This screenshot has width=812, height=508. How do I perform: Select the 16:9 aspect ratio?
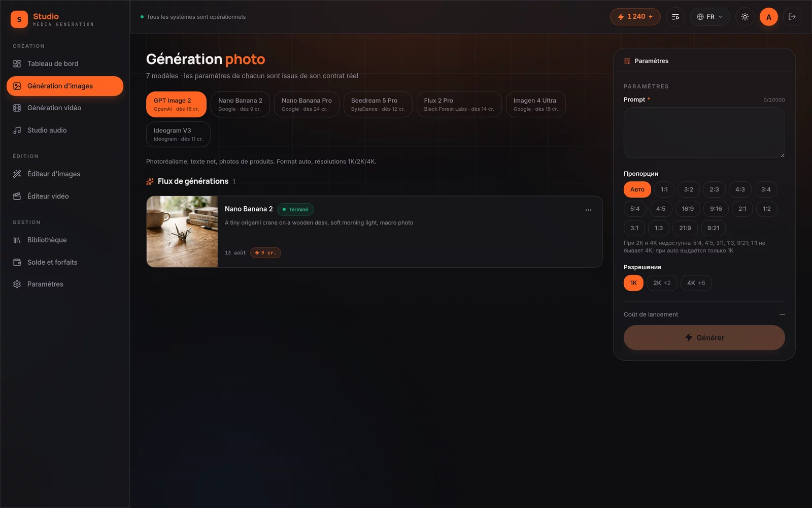688,209
